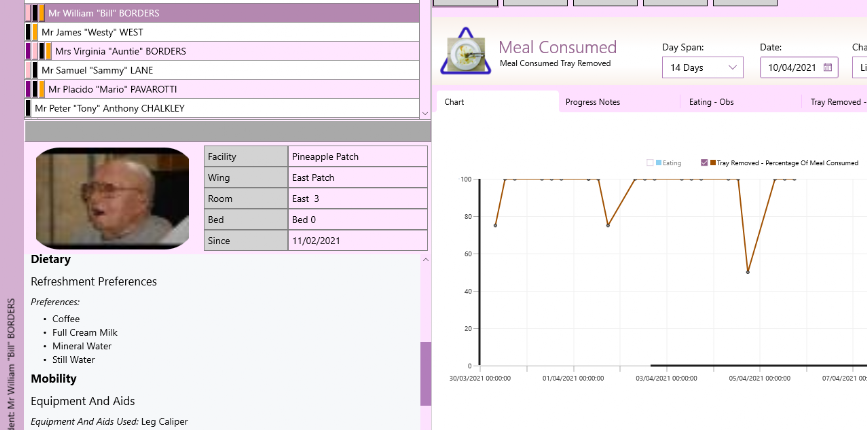This screenshot has height=430, width=867.
Task: Click the Since value 11/02/2021
Action: [358, 240]
